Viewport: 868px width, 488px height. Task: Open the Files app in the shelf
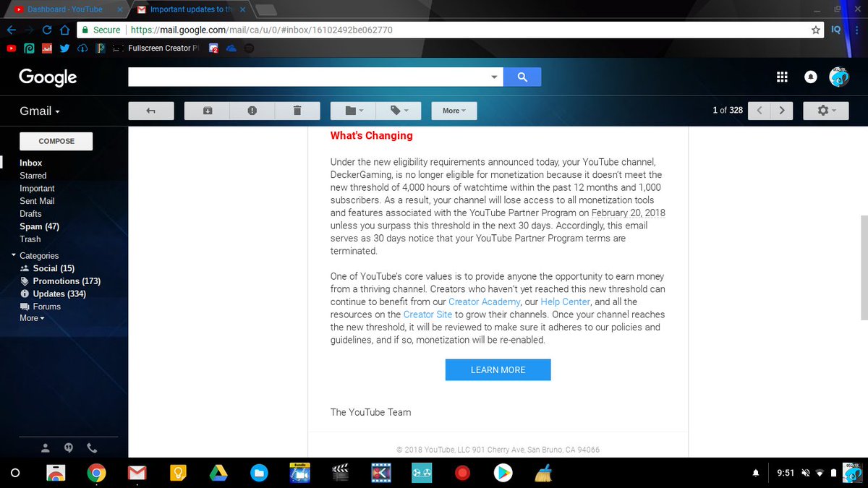point(259,473)
